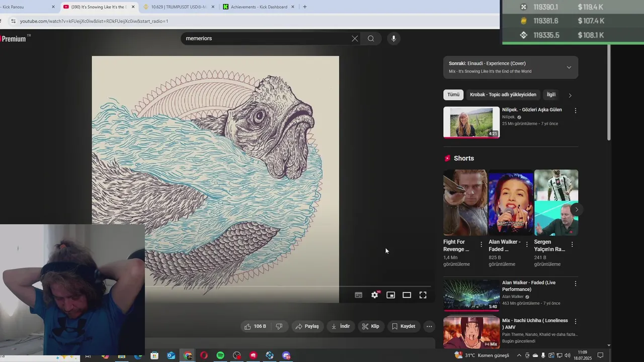This screenshot has height=362, width=644.
Task: Open Microsoft Store from taskbar
Action: click(x=154, y=355)
